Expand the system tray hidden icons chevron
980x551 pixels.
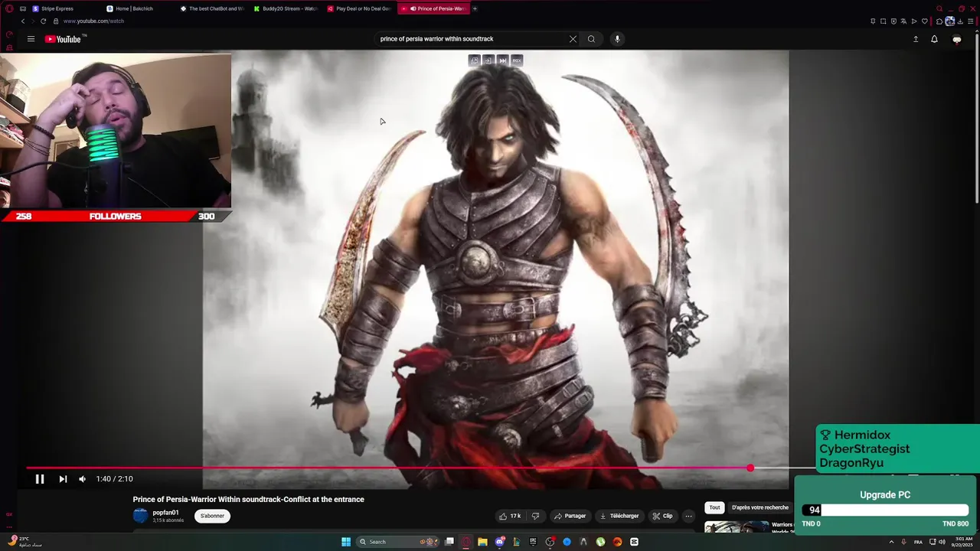[x=891, y=542]
